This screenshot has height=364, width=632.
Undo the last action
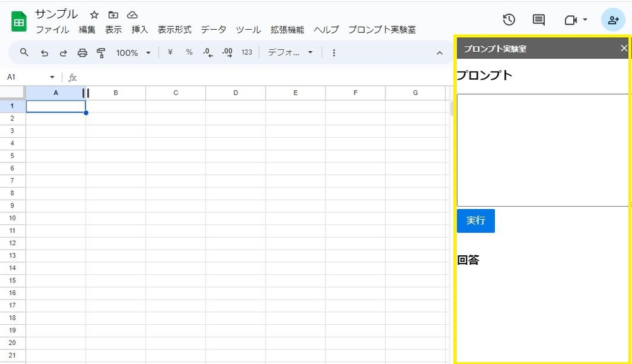coord(44,53)
